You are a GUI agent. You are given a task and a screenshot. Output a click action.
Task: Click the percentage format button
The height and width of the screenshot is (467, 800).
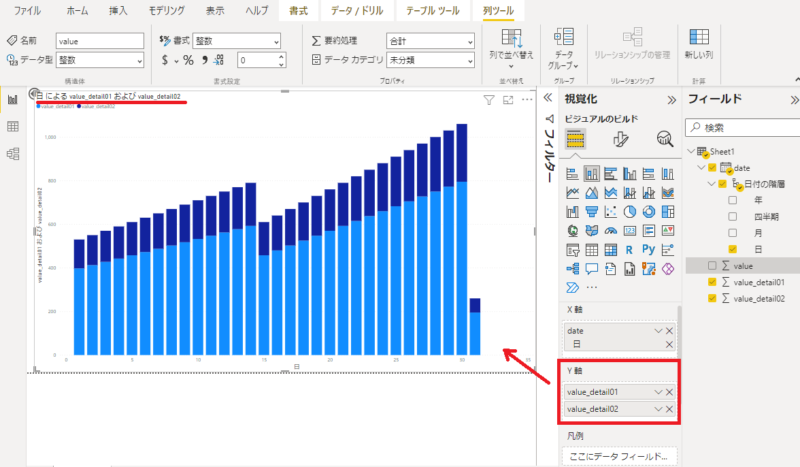188,60
